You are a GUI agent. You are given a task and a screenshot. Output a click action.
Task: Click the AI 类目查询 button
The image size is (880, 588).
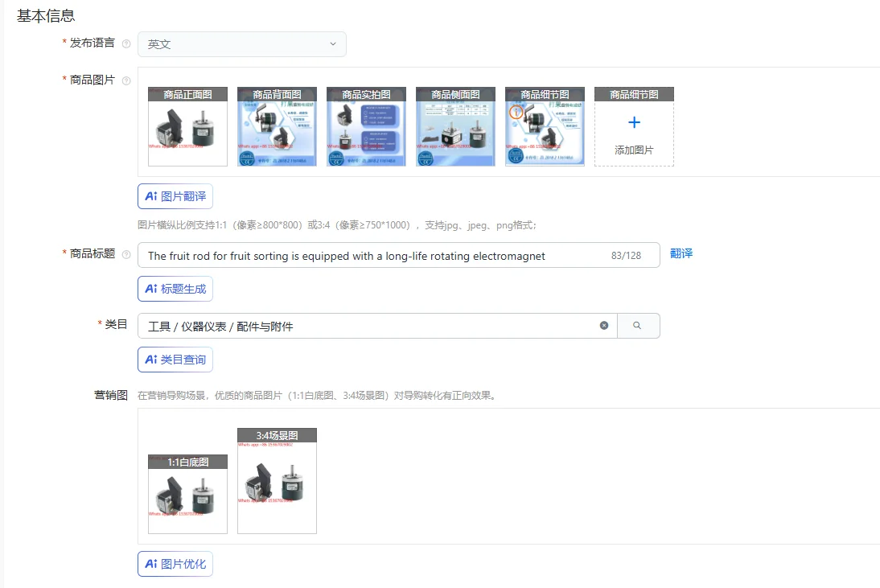point(175,360)
